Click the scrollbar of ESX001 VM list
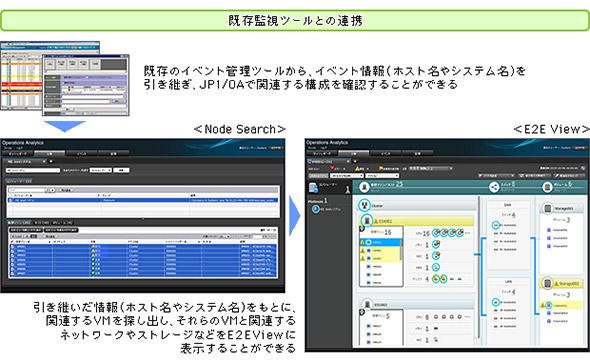The width and height of the screenshot is (590, 362). click(401, 249)
